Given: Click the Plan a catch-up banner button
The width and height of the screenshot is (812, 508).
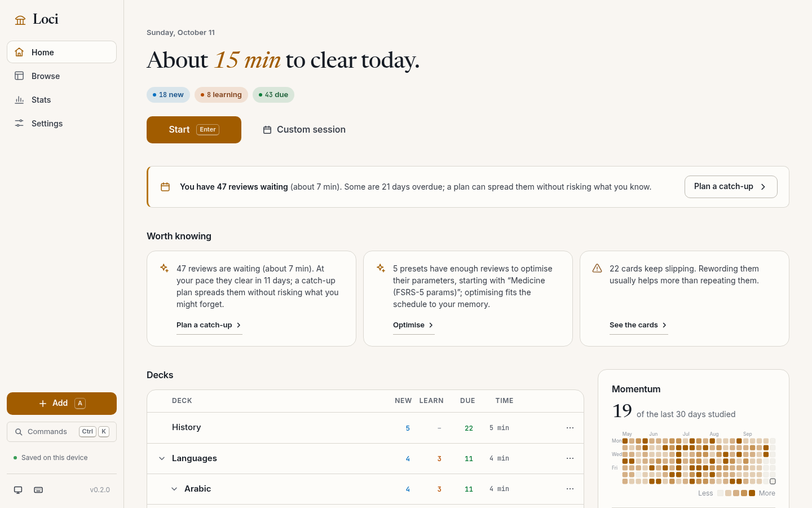Looking at the screenshot, I should pyautogui.click(x=731, y=187).
